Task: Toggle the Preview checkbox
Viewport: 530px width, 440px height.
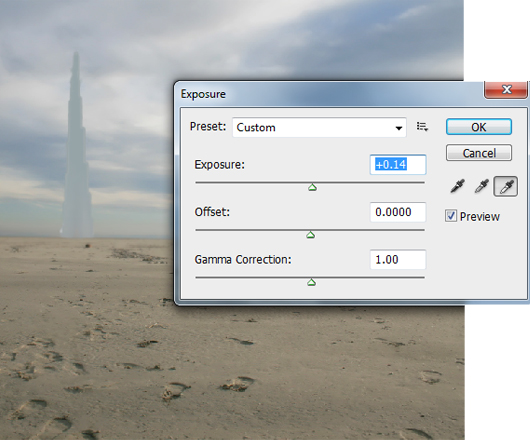Action: (451, 216)
